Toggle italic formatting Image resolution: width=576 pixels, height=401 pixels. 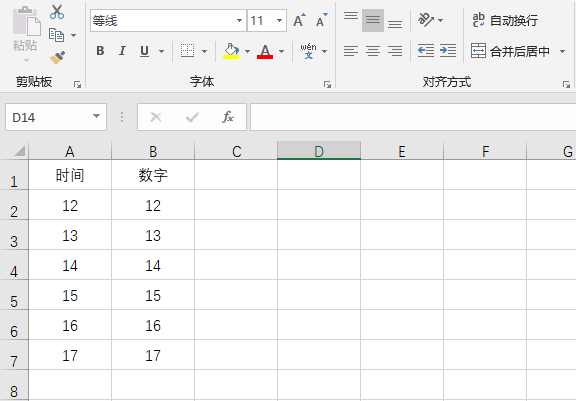(122, 51)
